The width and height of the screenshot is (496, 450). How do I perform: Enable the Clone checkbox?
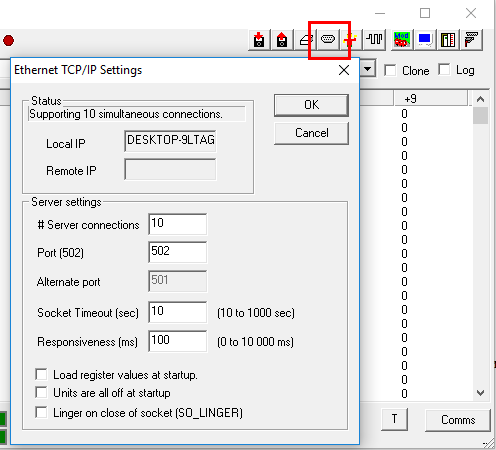click(390, 70)
